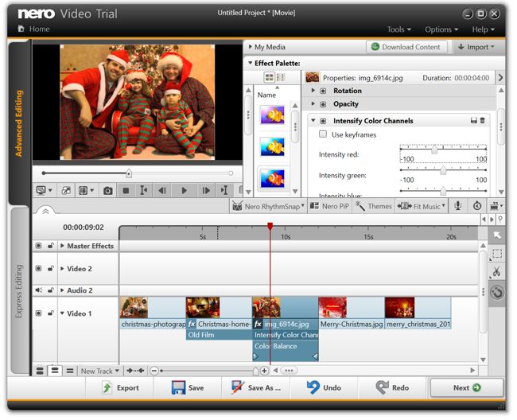The height and width of the screenshot is (420, 517).
Task: Toggle Opacity effect enable button
Action: pos(323,104)
